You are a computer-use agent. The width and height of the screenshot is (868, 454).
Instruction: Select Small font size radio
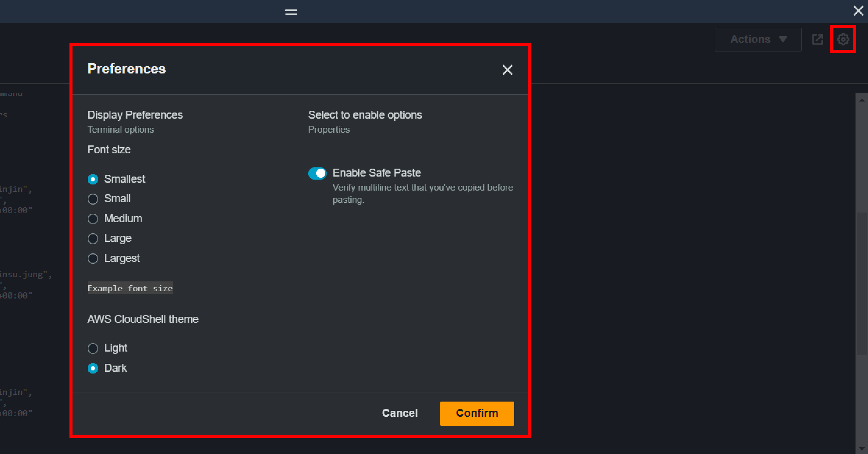pyautogui.click(x=93, y=199)
